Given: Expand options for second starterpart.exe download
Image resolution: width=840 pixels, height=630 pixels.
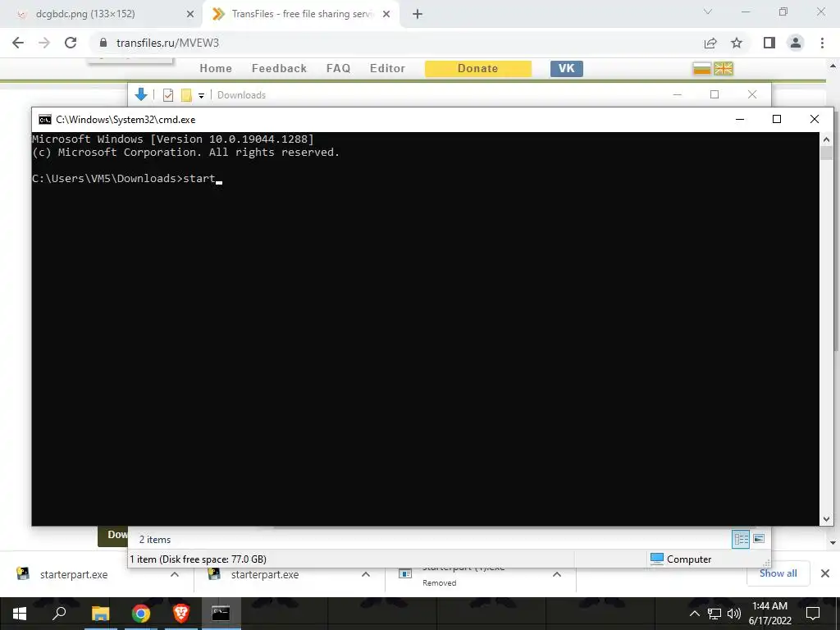Looking at the screenshot, I should pos(366,574).
